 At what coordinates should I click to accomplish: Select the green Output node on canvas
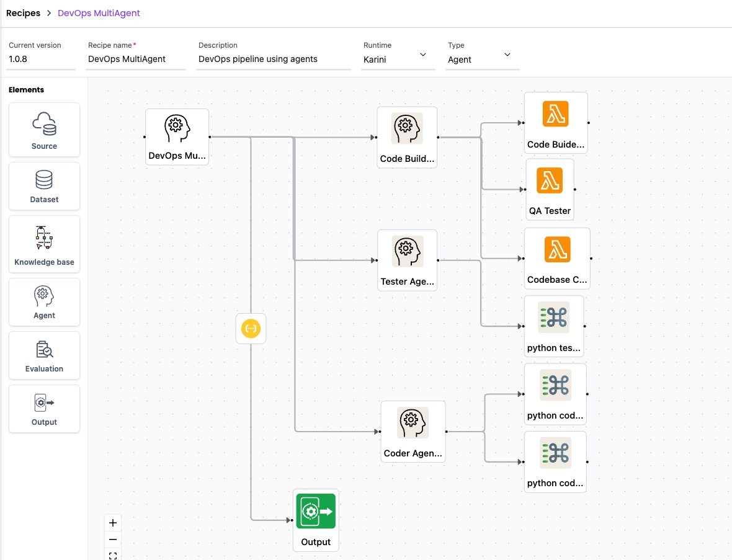tap(316, 520)
